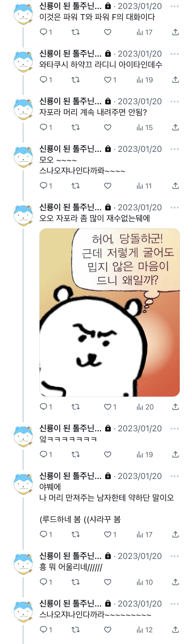Reply to the tweet '흥 뭐 어울리네//////'
192x644 pixels.
[x=46, y=582]
